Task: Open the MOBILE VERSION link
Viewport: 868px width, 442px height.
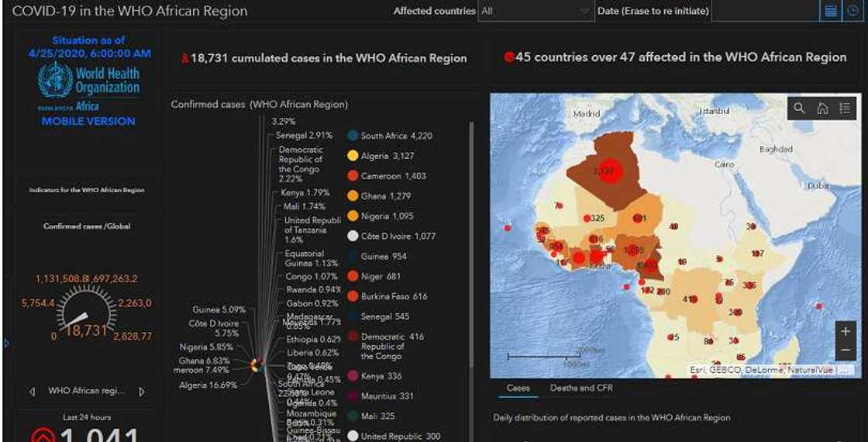Action: tap(88, 121)
